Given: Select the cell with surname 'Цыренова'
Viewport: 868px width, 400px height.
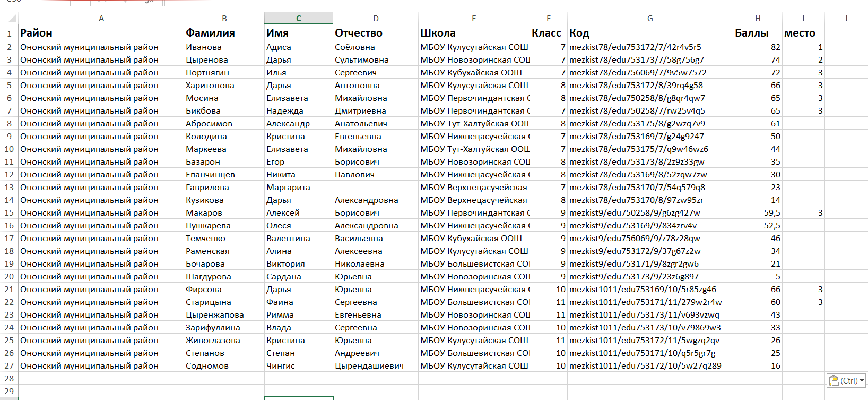Looking at the screenshot, I should tap(224, 59).
